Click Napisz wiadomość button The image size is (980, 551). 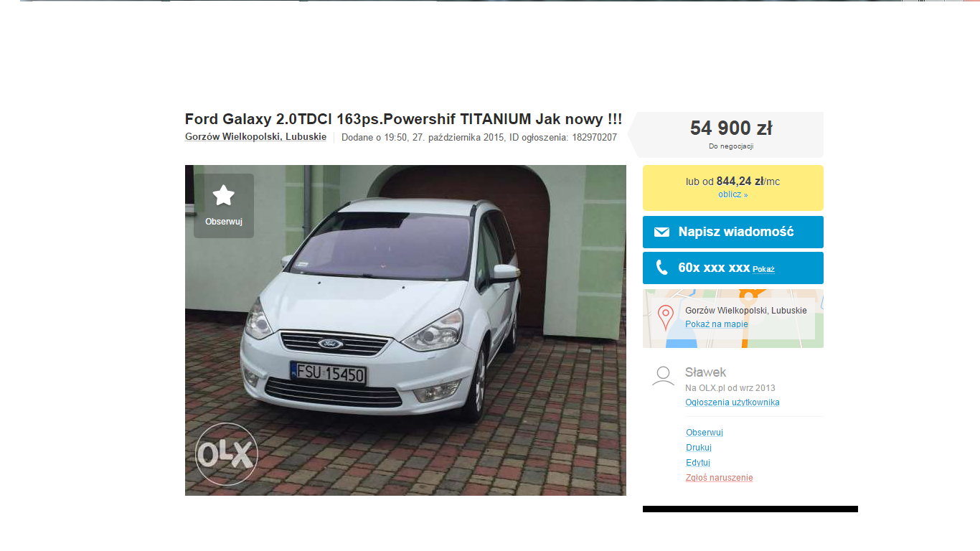click(x=733, y=232)
